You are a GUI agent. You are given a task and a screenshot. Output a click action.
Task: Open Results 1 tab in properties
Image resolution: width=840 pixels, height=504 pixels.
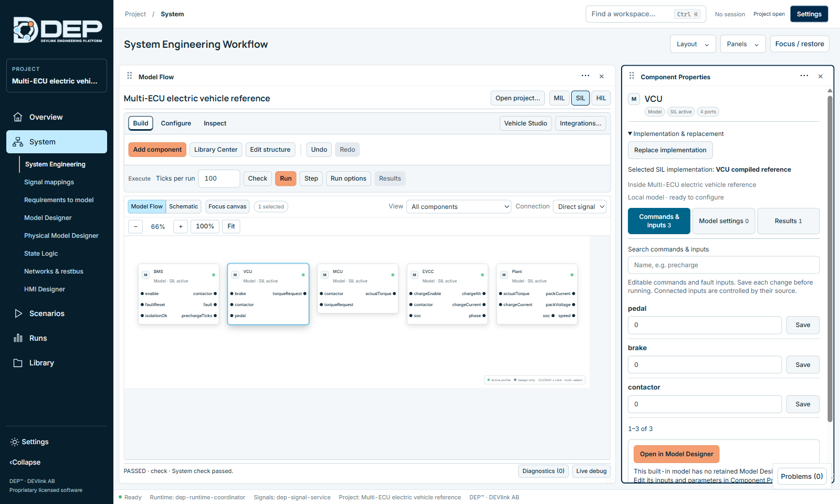(789, 221)
